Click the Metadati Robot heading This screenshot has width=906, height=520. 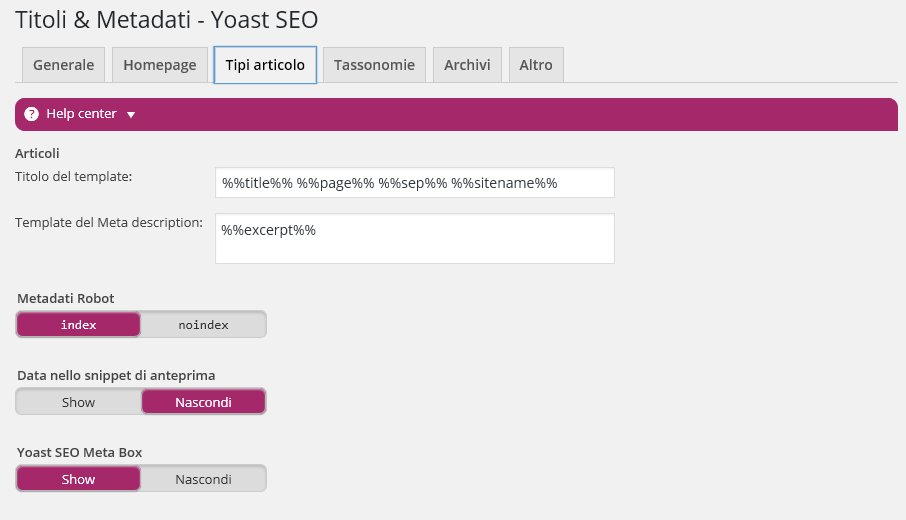65,298
